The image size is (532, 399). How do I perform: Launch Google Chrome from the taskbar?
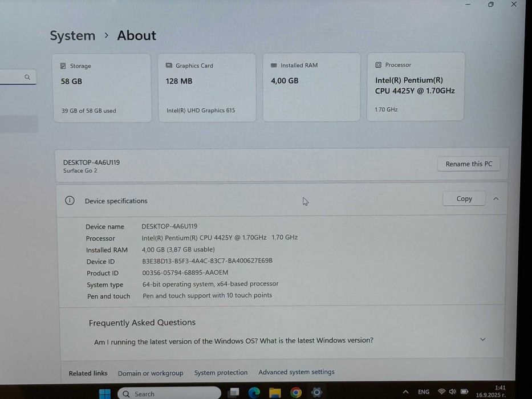tap(296, 393)
